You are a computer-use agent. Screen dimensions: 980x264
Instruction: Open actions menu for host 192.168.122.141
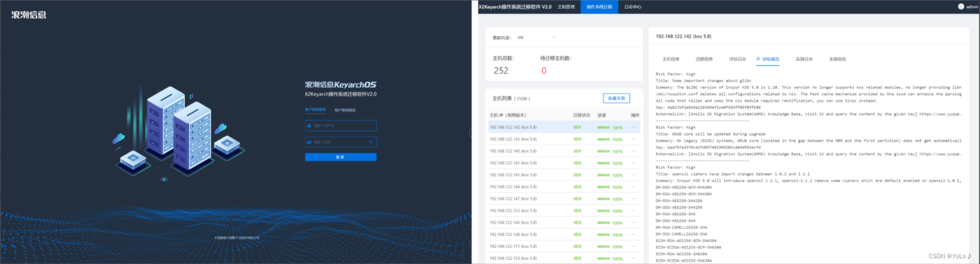(x=633, y=163)
